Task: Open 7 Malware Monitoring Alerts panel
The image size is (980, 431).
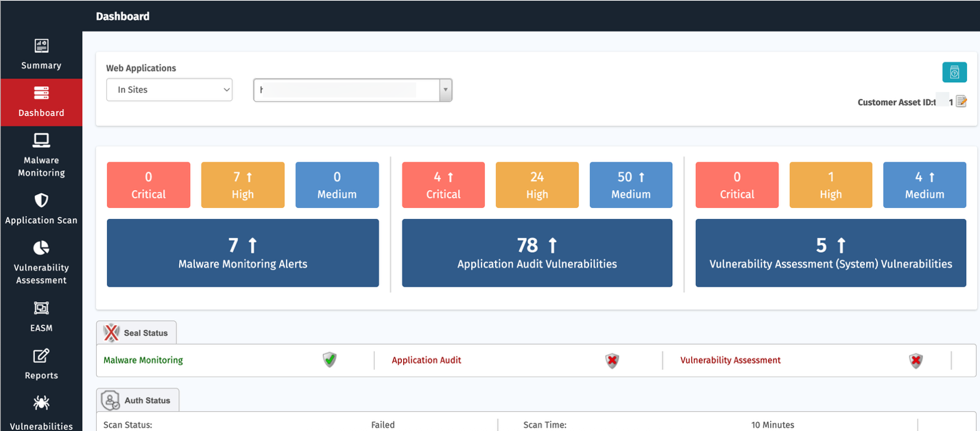Action: [x=243, y=253]
